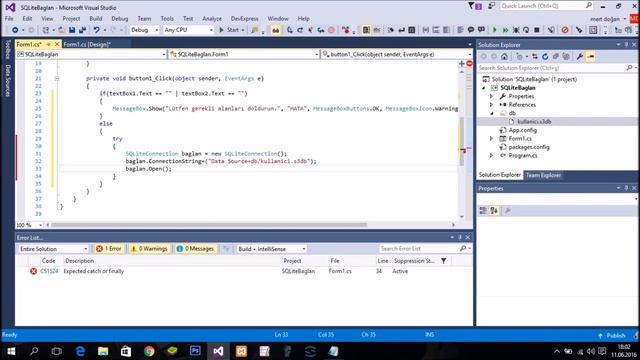Click the CS1524 error code link
This screenshot has height=360, width=640.
pos(49,271)
